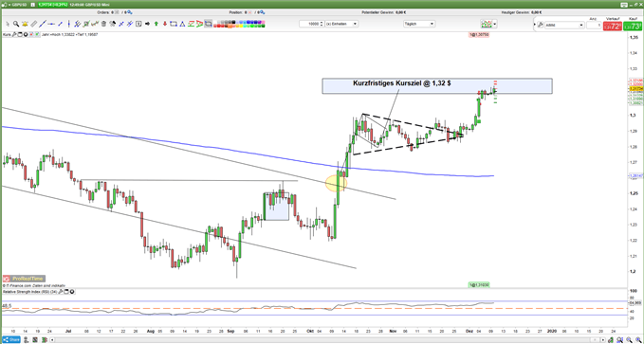The width and height of the screenshot is (644, 344).
Task: Open RSI indicator settings wrench
Action: pos(62,292)
